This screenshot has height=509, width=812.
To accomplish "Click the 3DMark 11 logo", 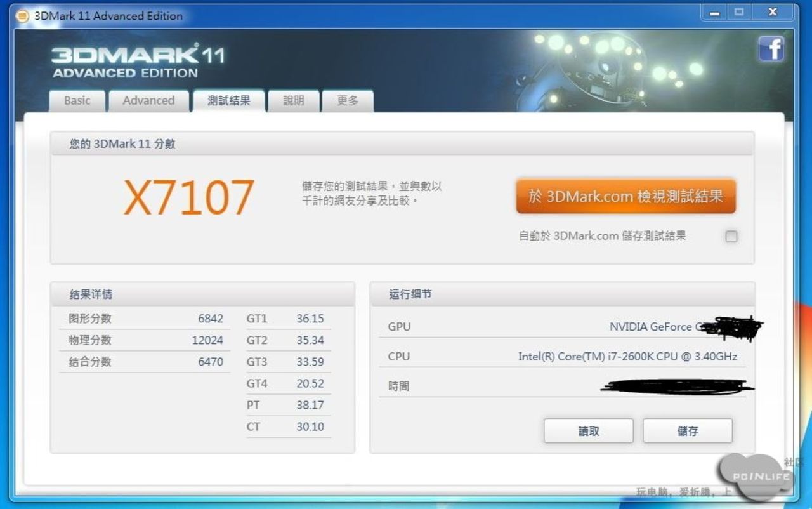I will point(136,58).
